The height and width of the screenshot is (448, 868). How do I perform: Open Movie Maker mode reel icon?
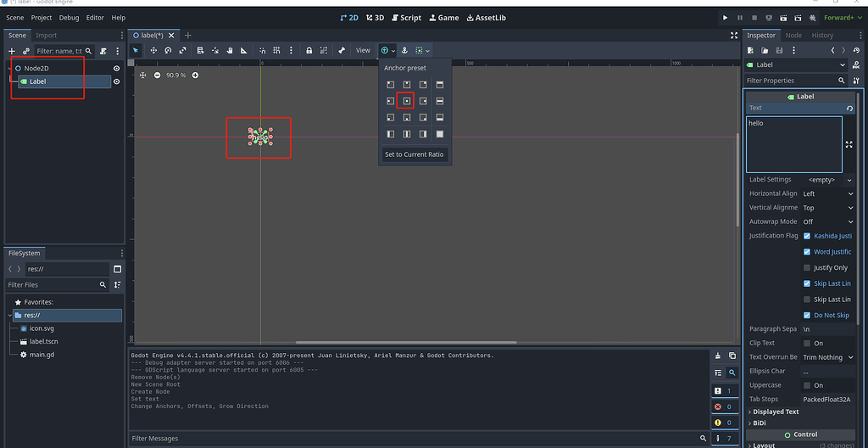pyautogui.click(x=812, y=18)
